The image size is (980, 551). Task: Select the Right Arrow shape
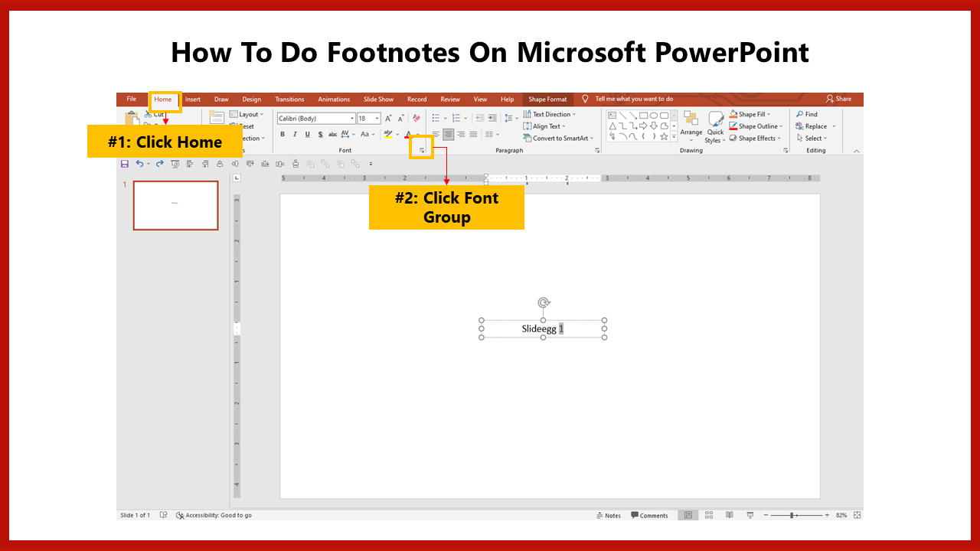pyautogui.click(x=643, y=126)
